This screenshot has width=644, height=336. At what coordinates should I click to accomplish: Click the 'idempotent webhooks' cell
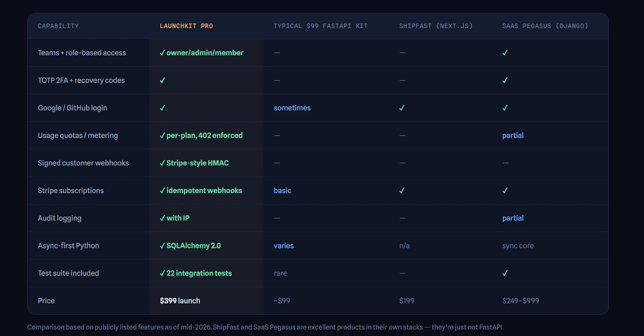pos(201,191)
